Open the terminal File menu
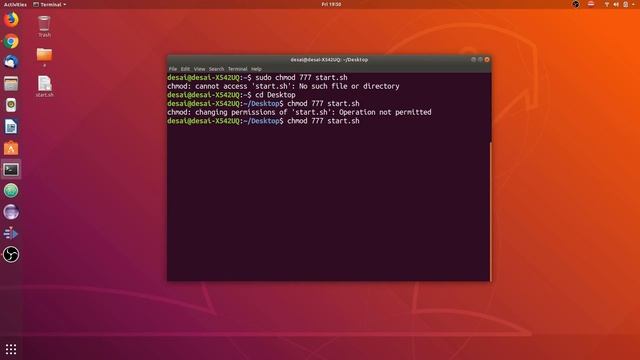Screen dimensions: 640x360 coord(173,69)
